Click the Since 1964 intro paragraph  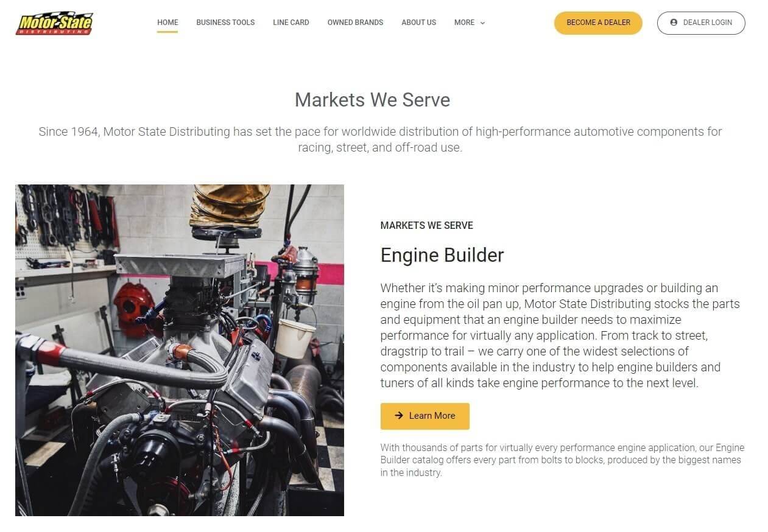(x=380, y=139)
